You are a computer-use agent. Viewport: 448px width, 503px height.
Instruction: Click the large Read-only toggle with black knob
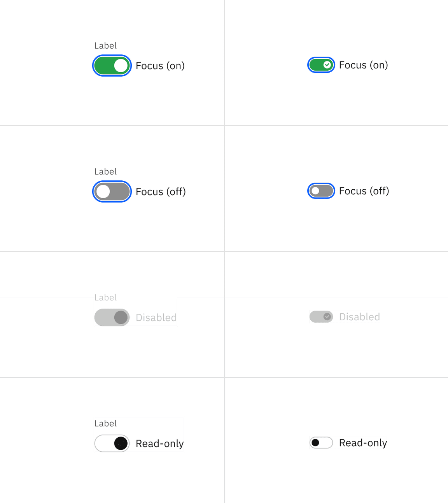112,444
